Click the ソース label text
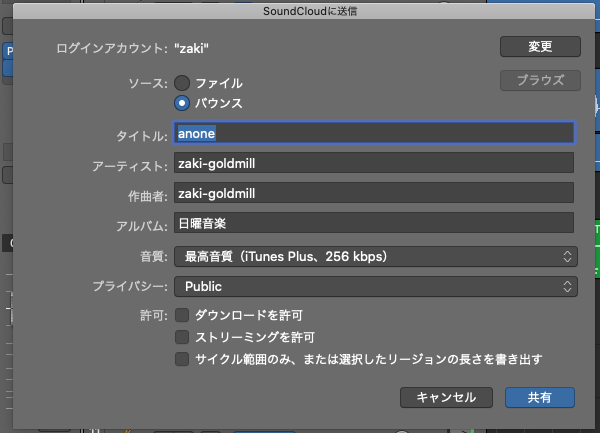The image size is (600, 433). [146, 83]
